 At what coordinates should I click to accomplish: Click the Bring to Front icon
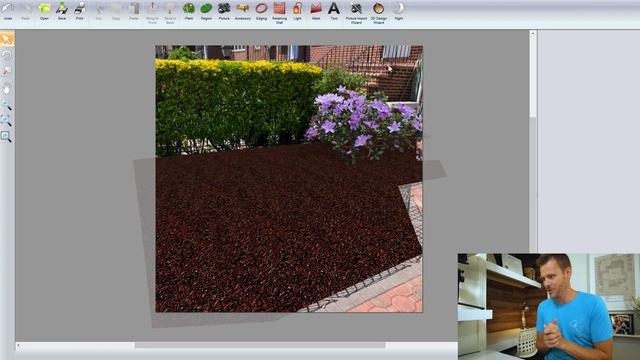click(152, 13)
